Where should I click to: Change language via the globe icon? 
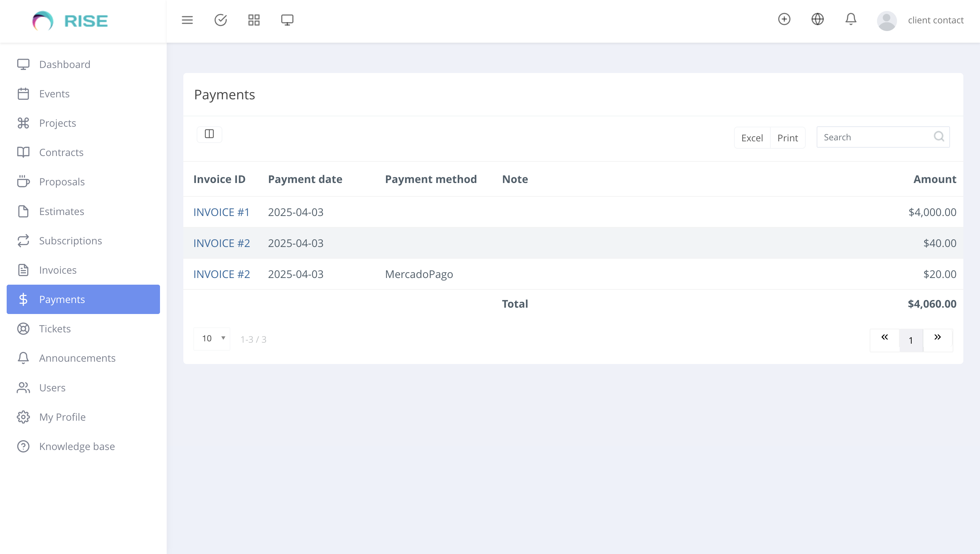[818, 19]
